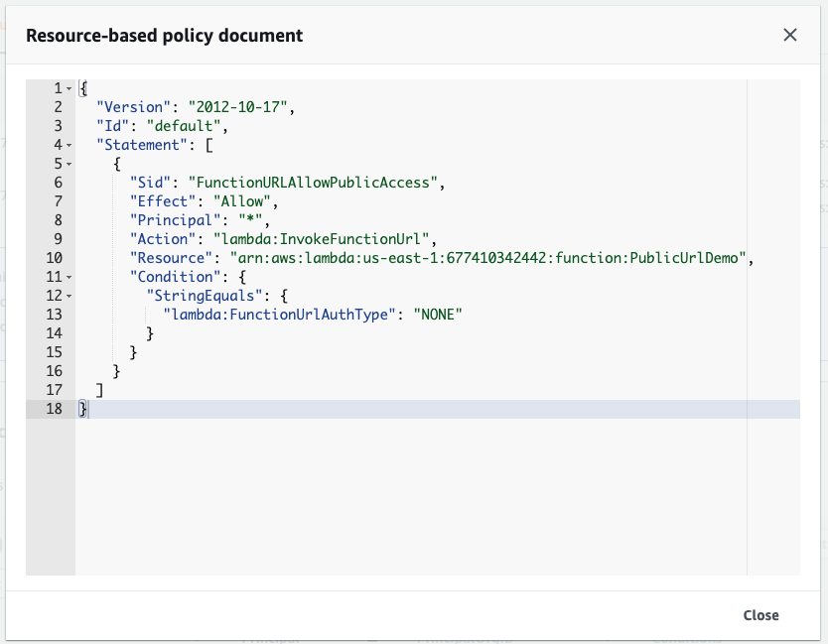Click the Resource-based policy document title

tap(164, 36)
